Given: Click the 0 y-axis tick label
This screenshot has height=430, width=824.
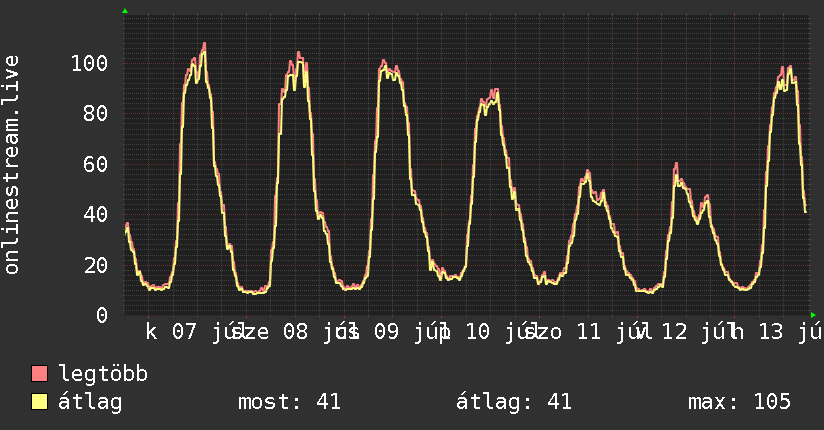Looking at the screenshot, I should [x=102, y=315].
